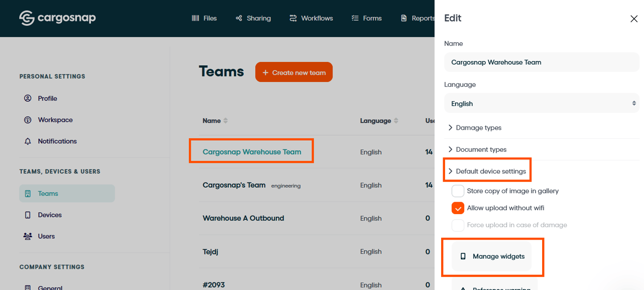The image size is (644, 290).
Task: Click the Cargosnap logo
Action: tap(57, 18)
